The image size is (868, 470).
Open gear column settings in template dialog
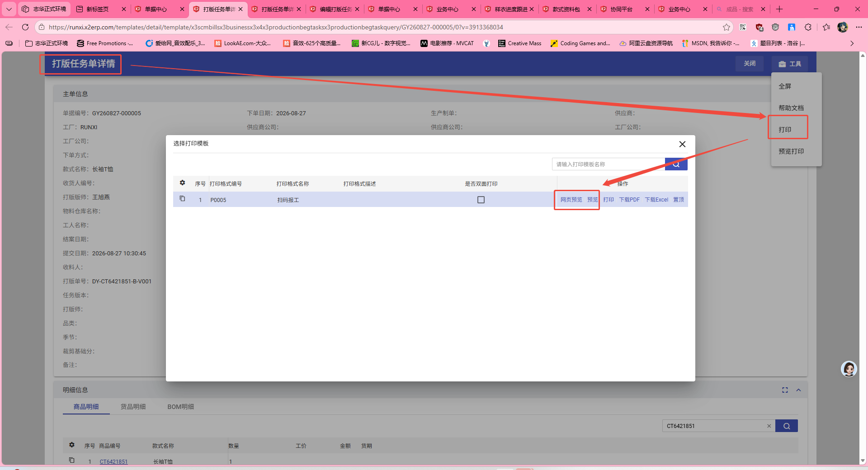182,183
